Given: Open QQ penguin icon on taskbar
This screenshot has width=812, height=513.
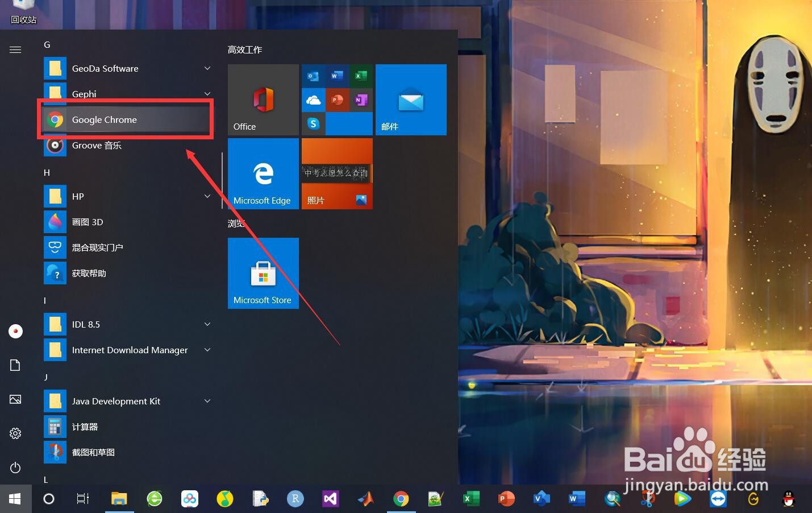Looking at the screenshot, I should (x=788, y=499).
